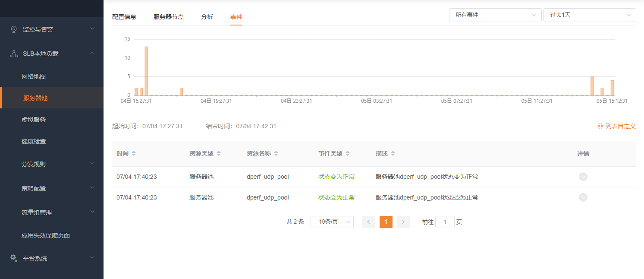Click the gear icon beside 列表自定义
Viewport: 644px width, 279px height.
600,126
